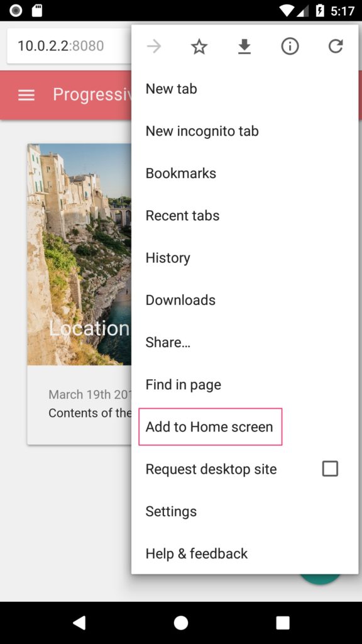Tap the forward navigation arrow
The image size is (362, 644).
(154, 47)
